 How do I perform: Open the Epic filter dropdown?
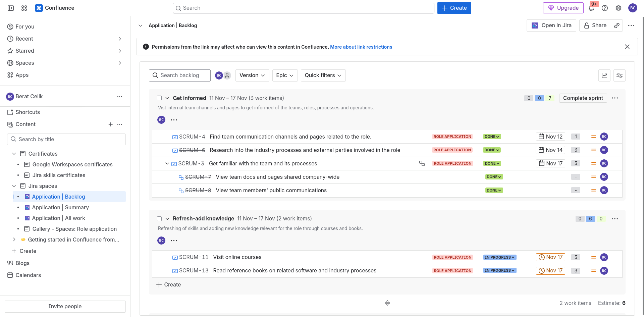click(x=284, y=75)
